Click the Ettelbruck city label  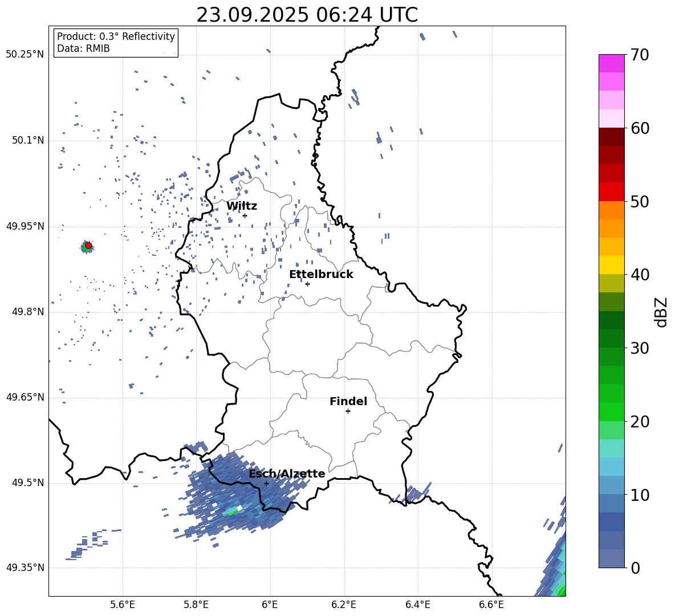click(x=321, y=275)
